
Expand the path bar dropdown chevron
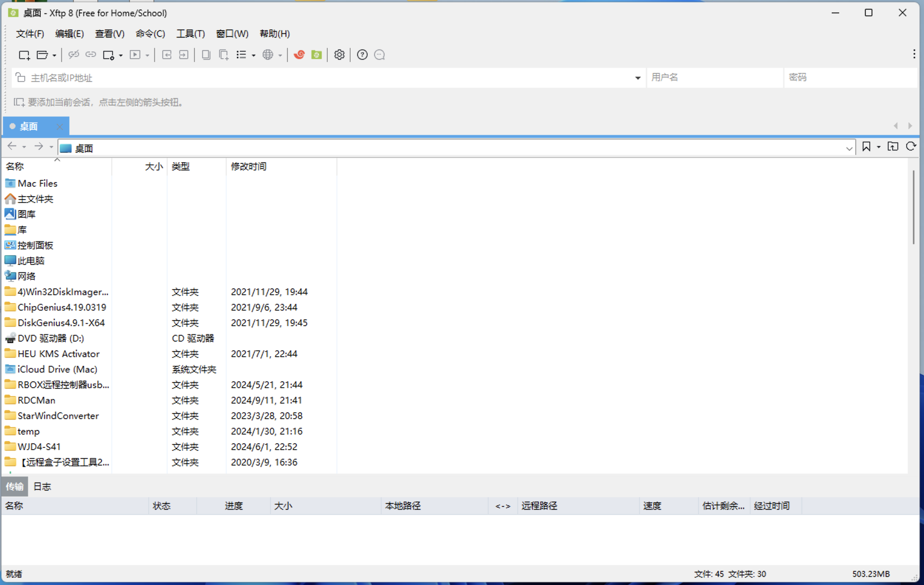point(849,148)
